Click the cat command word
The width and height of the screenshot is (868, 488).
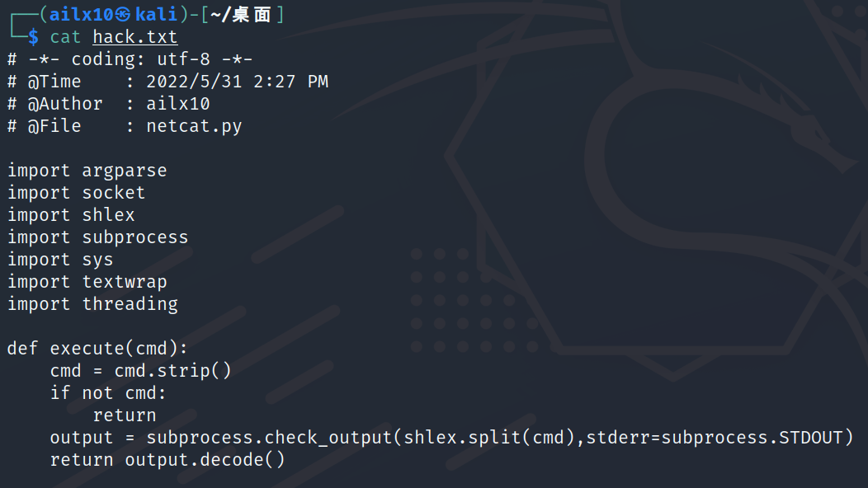[66, 37]
